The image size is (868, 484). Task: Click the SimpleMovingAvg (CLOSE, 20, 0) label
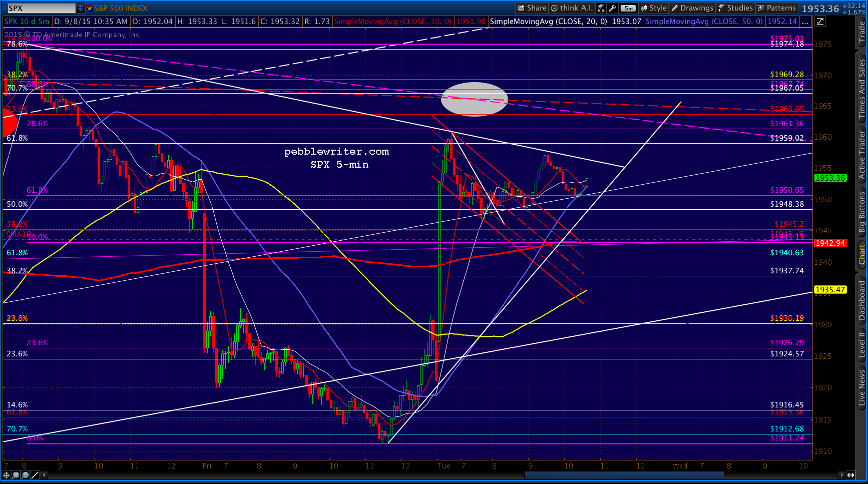(549, 22)
